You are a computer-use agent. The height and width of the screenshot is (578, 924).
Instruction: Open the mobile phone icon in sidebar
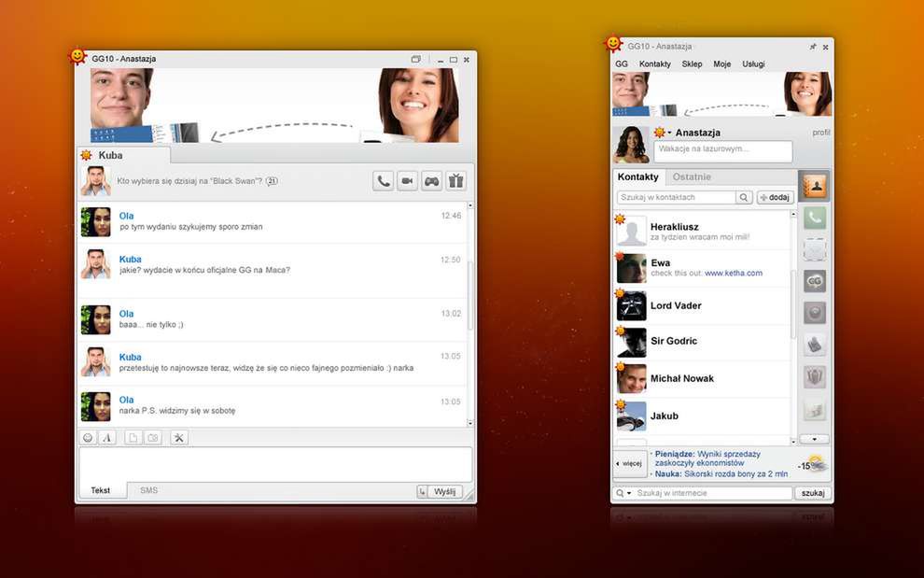pos(815,345)
